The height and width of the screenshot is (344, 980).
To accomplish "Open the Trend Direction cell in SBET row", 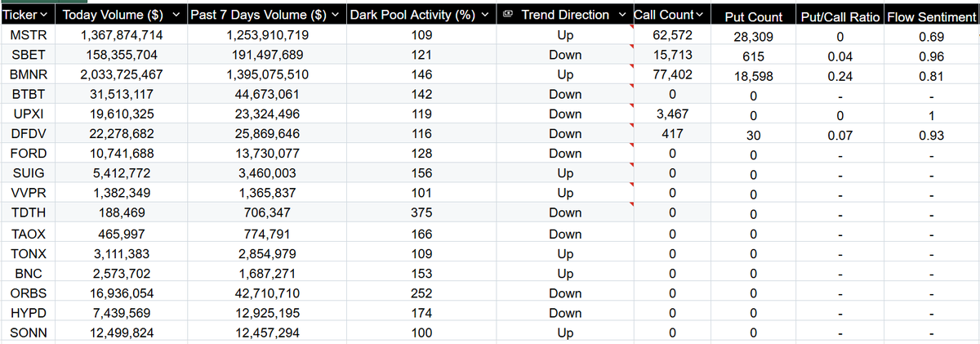I will tap(565, 55).
